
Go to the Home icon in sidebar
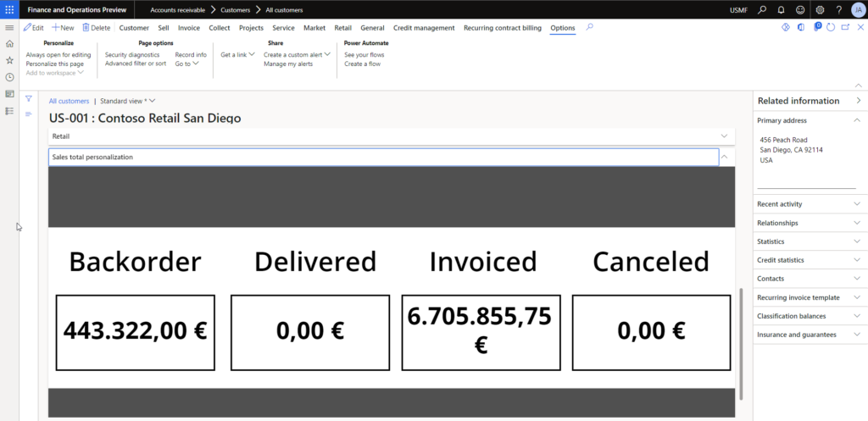click(9, 44)
